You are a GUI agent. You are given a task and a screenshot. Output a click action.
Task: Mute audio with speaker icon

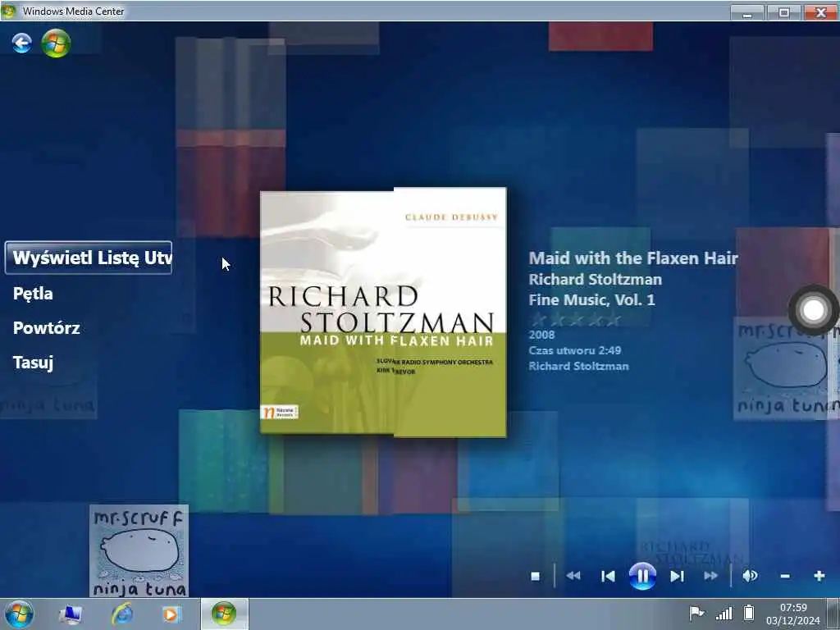pyautogui.click(x=750, y=576)
